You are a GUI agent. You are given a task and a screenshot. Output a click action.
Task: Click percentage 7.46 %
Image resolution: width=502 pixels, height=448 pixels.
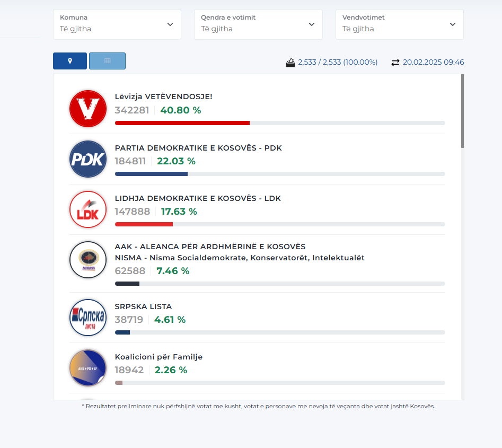(x=173, y=271)
